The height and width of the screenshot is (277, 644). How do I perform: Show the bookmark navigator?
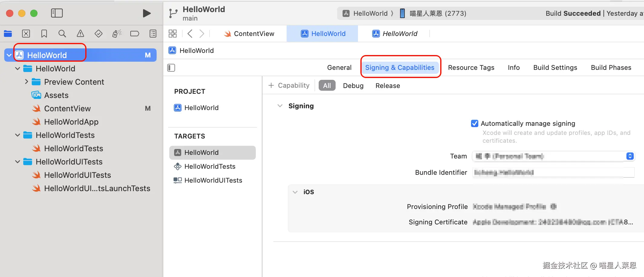44,34
